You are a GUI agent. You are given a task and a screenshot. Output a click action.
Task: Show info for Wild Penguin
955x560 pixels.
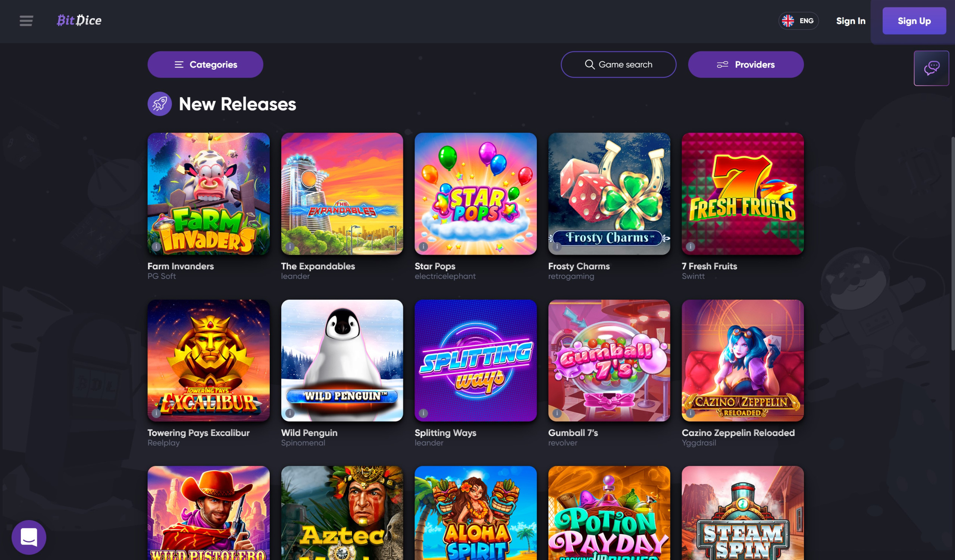290,413
